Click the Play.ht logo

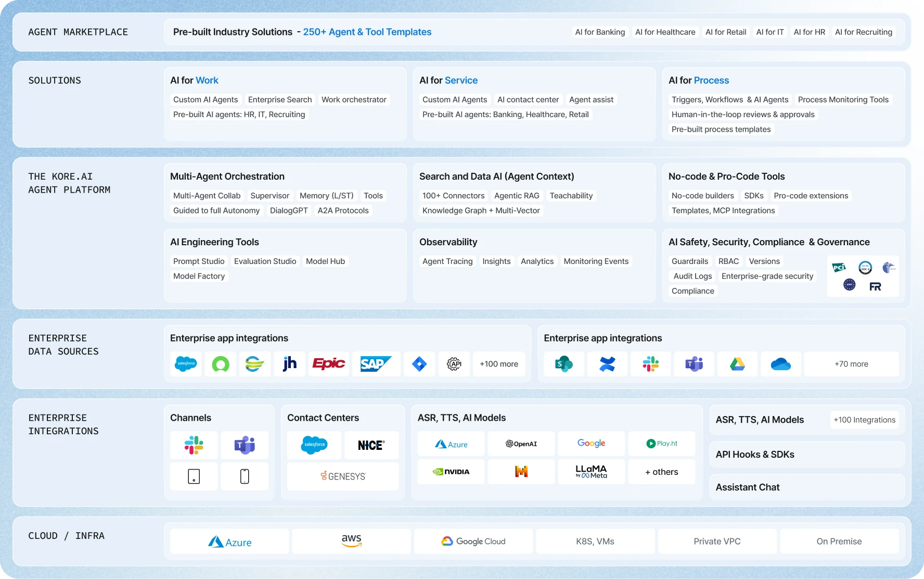(662, 443)
